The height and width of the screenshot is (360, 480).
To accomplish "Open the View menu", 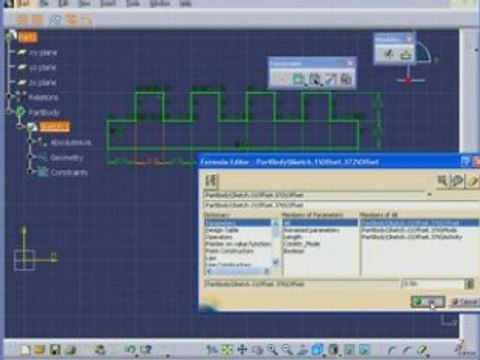I will pyautogui.click(x=84, y=3).
